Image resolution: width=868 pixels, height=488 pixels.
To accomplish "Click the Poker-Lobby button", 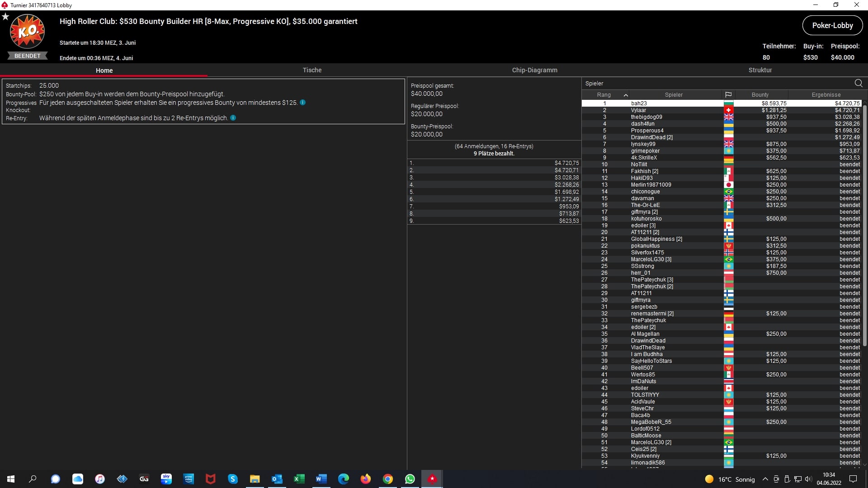I will pos(832,25).
